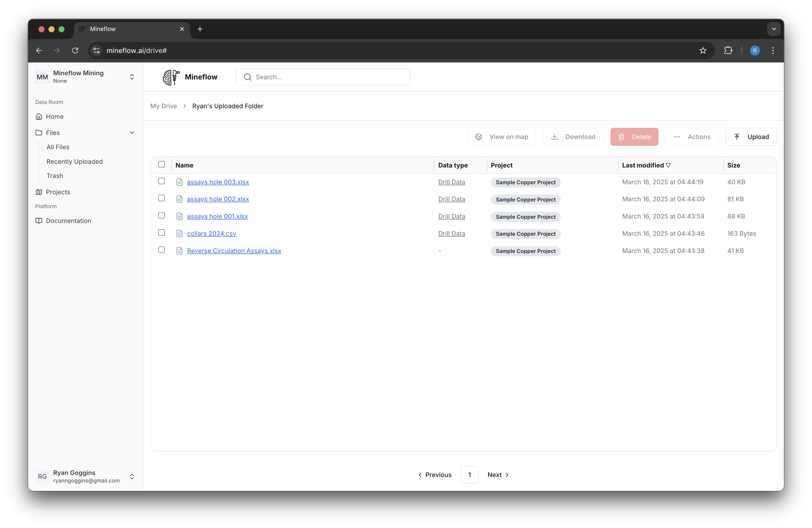Click the Upload button

pyautogui.click(x=751, y=137)
